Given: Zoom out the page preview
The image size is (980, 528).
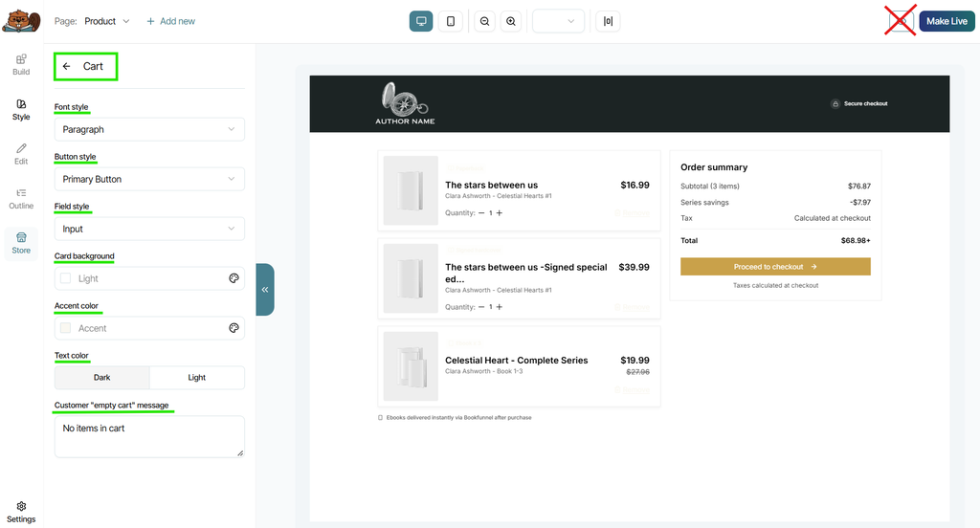Looking at the screenshot, I should pyautogui.click(x=484, y=21).
